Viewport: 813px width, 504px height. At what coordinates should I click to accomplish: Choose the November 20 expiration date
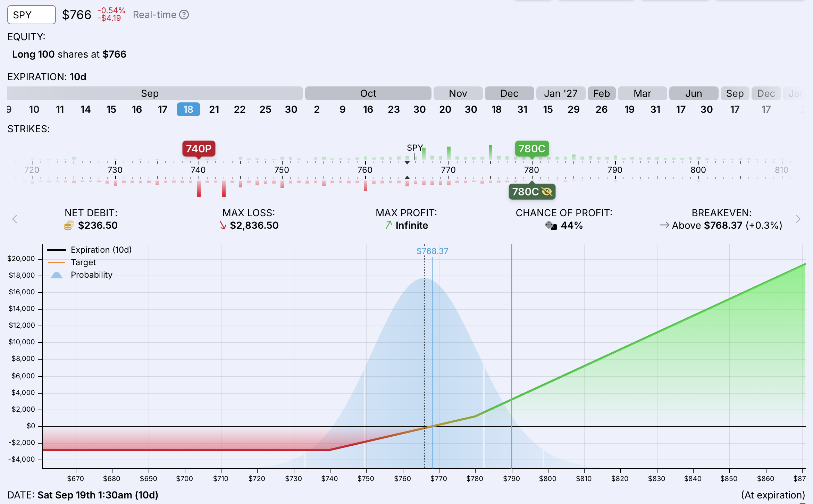coord(445,109)
